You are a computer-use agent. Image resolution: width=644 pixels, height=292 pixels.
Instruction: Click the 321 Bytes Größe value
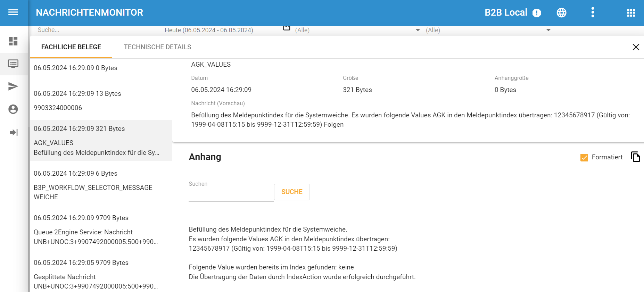357,90
